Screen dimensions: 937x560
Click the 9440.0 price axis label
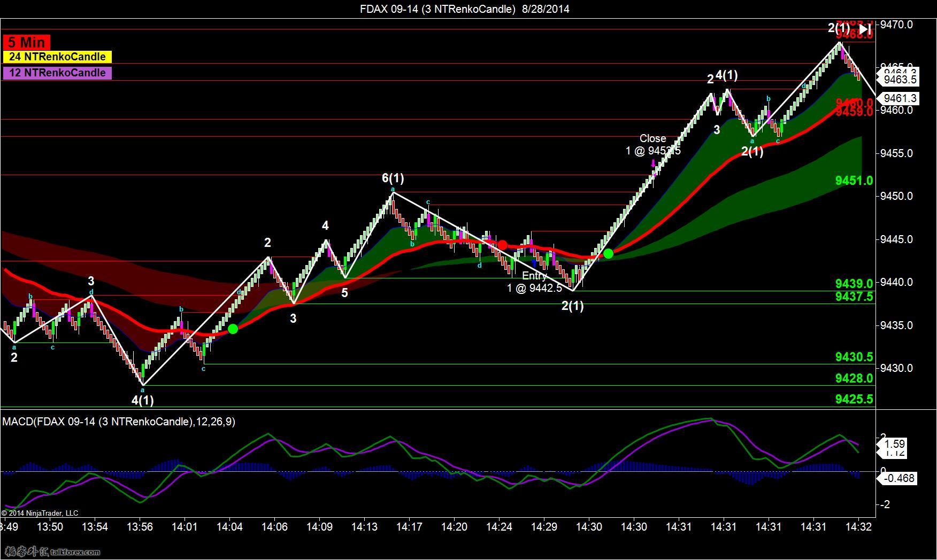tap(896, 282)
